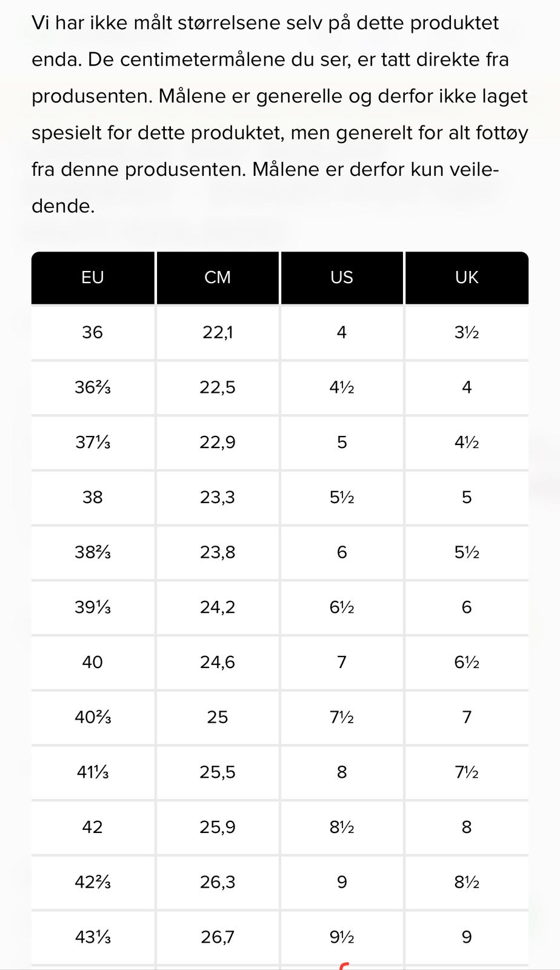
Task: Select the 22,5 centimeter cell
Action: point(218,387)
